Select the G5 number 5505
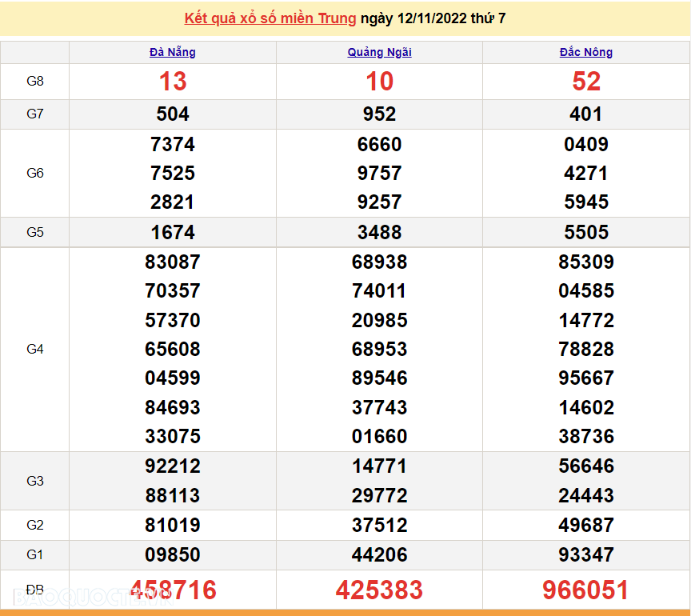This screenshot has width=691, height=616. (x=586, y=233)
